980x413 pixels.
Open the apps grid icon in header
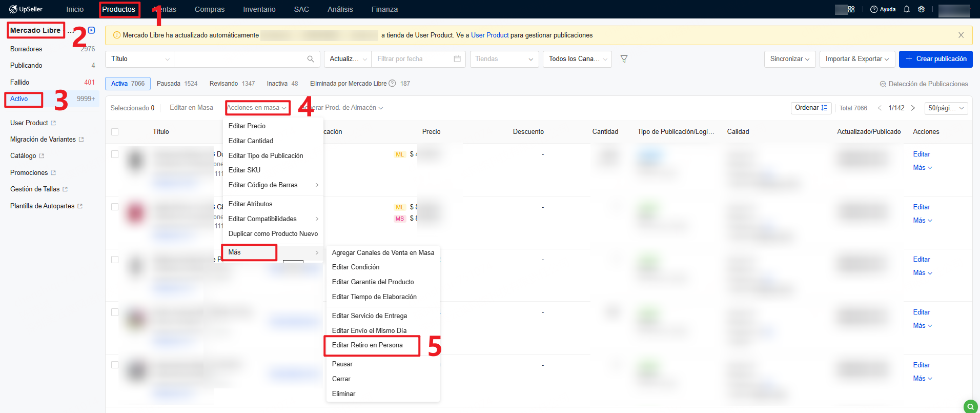point(851,9)
